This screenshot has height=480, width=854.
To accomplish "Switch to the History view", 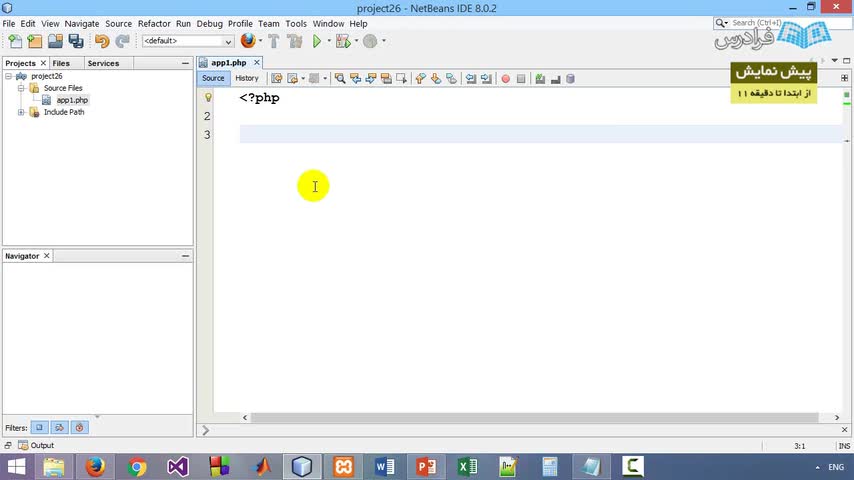I will coord(247,78).
